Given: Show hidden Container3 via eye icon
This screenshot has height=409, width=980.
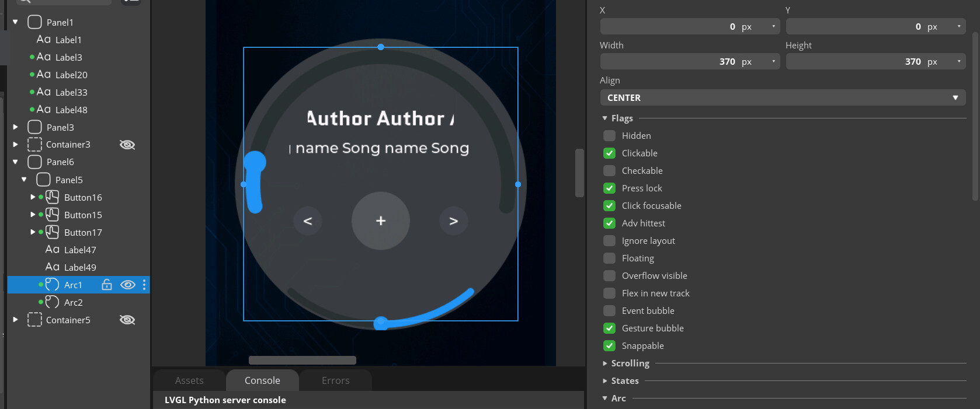Looking at the screenshot, I should coord(127,145).
